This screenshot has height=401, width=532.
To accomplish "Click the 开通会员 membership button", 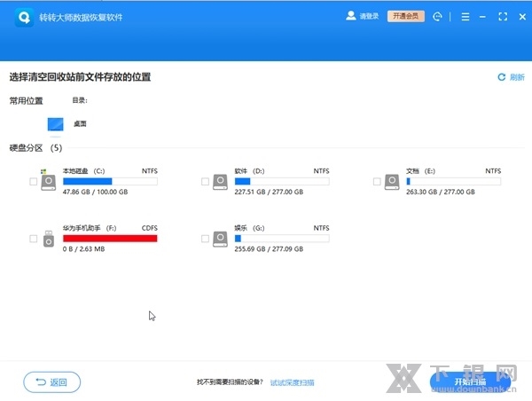I will (x=406, y=16).
